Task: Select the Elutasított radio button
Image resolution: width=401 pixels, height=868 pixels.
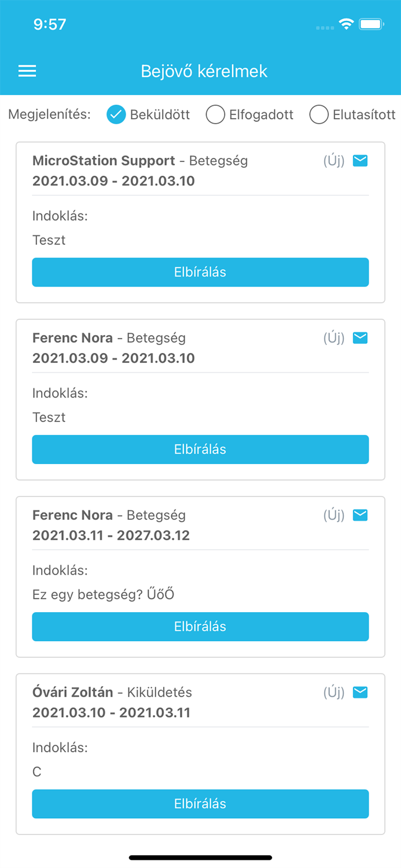Action: [319, 115]
